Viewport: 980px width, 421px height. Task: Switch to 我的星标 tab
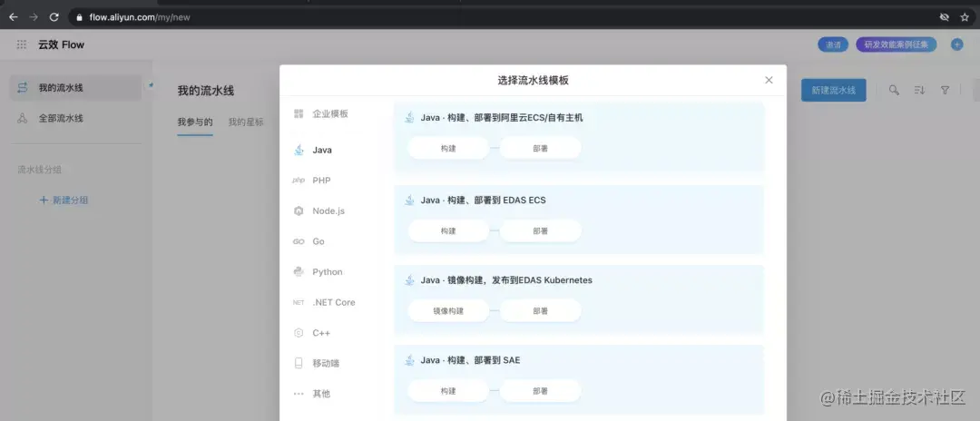coord(246,122)
